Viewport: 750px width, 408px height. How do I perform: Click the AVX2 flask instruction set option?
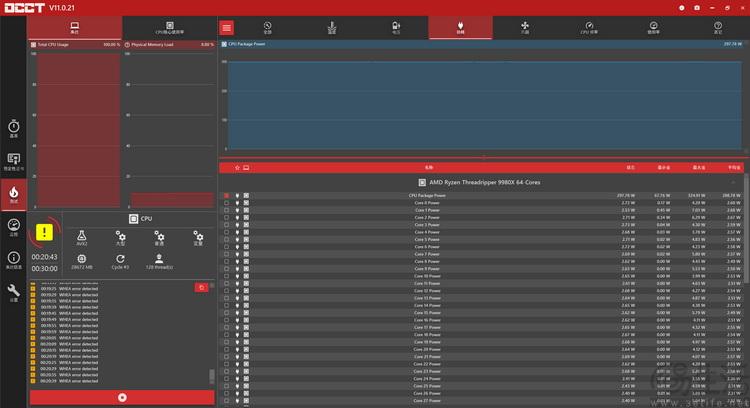coord(82,238)
